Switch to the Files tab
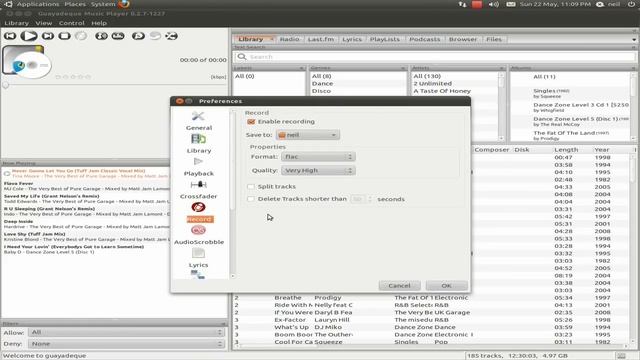640x360 pixels. [x=494, y=39]
